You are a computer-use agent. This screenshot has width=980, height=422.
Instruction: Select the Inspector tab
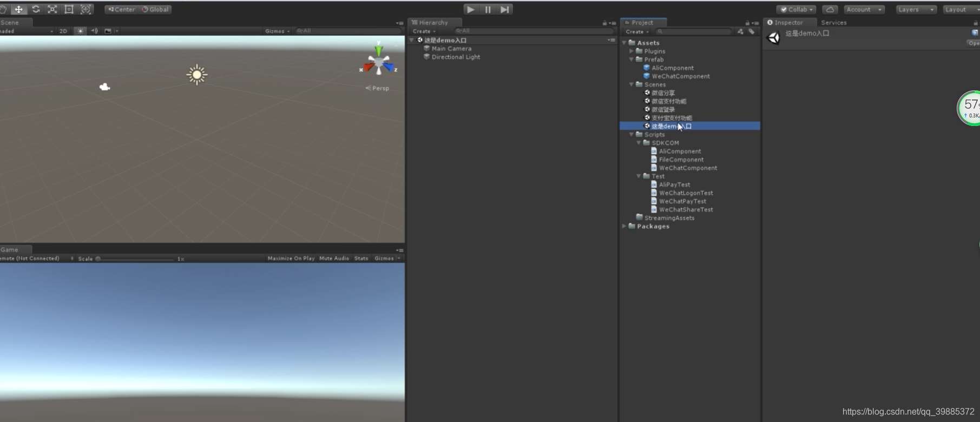pos(788,23)
